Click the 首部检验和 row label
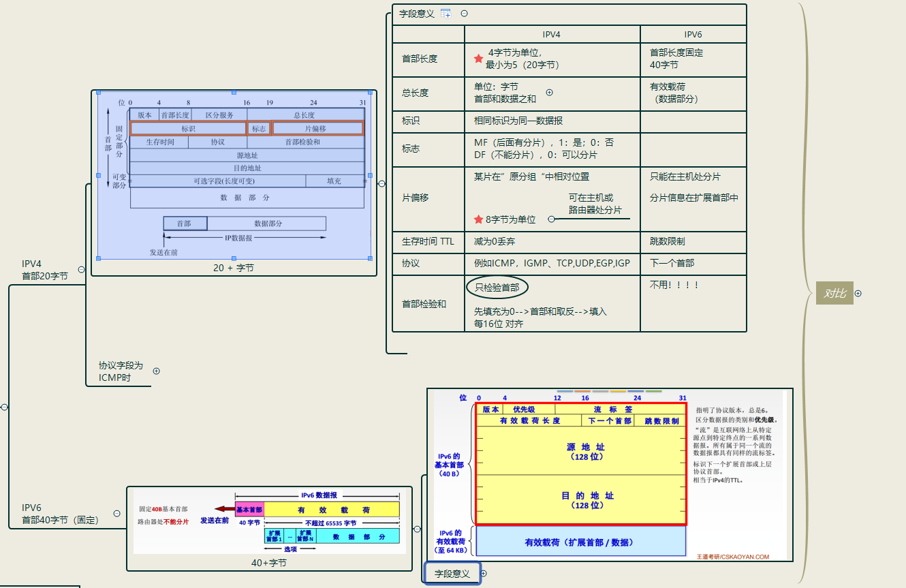 [x=424, y=304]
